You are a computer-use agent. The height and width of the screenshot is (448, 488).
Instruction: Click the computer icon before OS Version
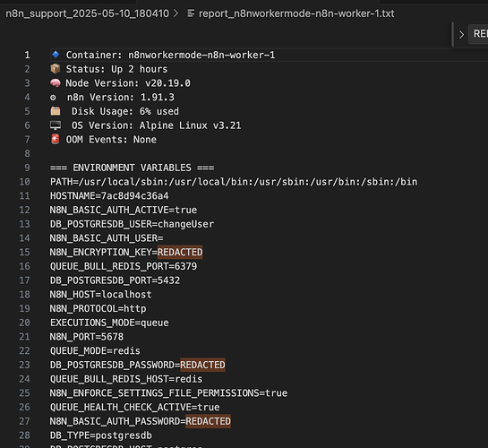point(56,125)
